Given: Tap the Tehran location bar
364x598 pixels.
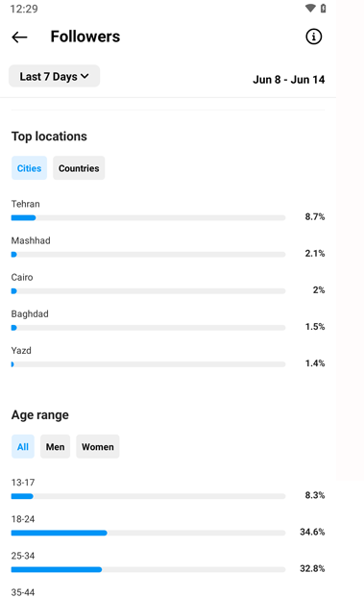Looking at the screenshot, I should (x=148, y=218).
